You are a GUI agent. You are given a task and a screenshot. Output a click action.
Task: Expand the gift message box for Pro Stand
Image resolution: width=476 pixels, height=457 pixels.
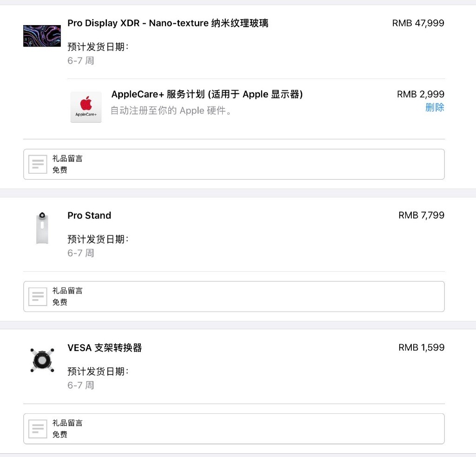(234, 296)
